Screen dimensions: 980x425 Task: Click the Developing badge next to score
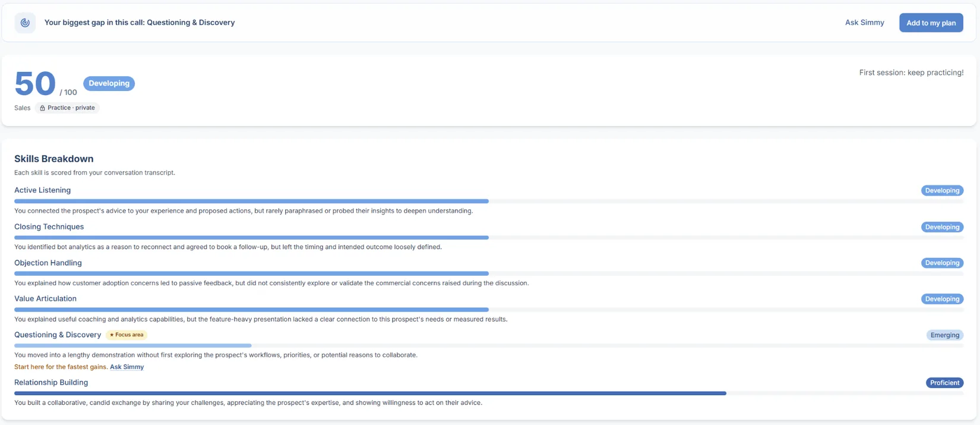[x=109, y=83]
